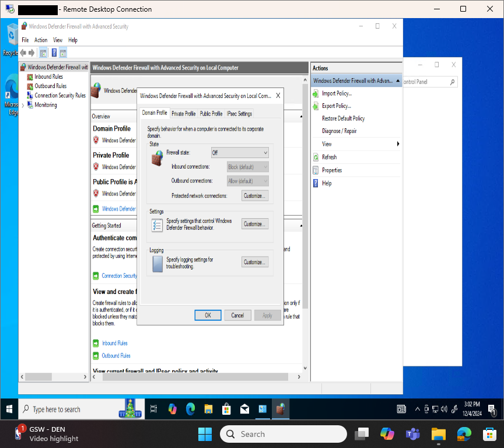Open the File menu
This screenshot has height=448, width=504.
coord(25,40)
